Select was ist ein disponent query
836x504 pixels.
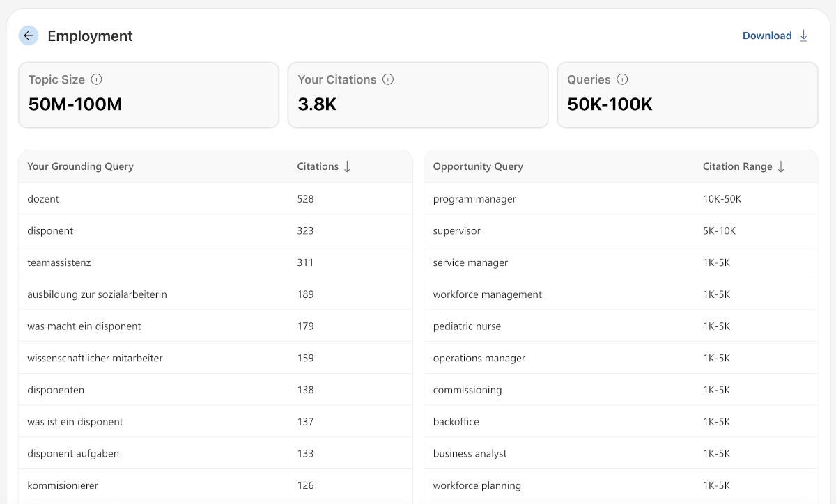(x=215, y=422)
